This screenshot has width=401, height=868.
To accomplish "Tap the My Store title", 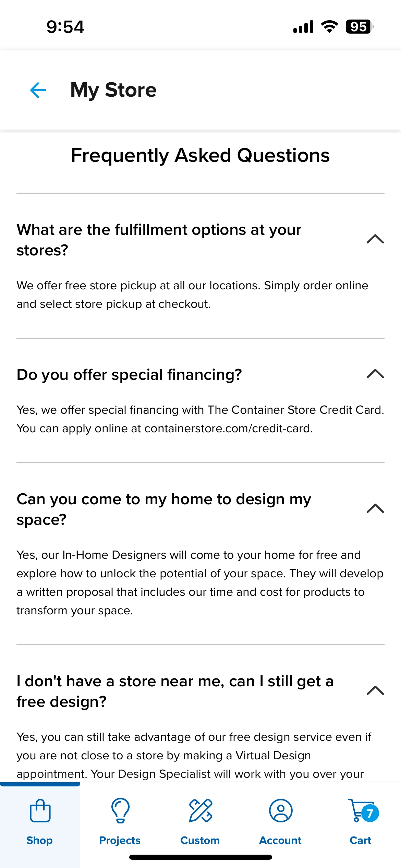I will [x=113, y=90].
